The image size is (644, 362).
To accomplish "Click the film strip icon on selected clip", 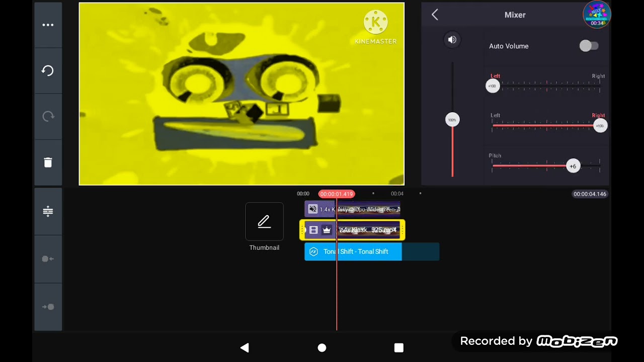I will (x=313, y=230).
